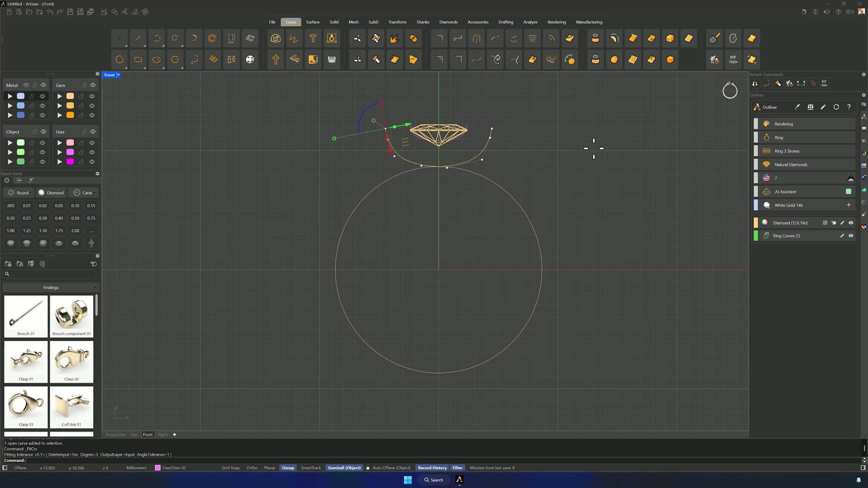Toggle Osnap in the status bar
868x488 pixels.
[x=288, y=468]
